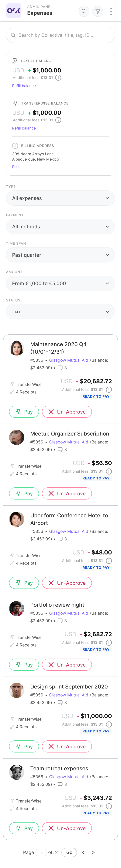Open Glasgow Mutual Aid from Uber expense
This screenshot has height=868, width=121.
(x=69, y=531)
